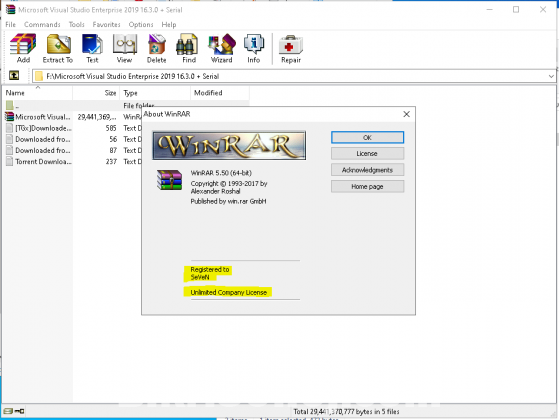The height and width of the screenshot is (420, 559).
Task: Sort by Modified column header
Action: [x=220, y=93]
